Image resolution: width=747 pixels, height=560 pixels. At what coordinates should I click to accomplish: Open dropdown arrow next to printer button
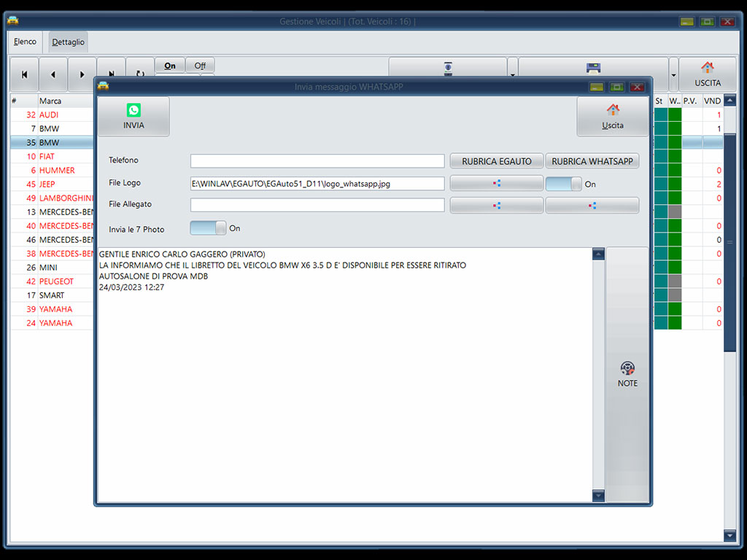pyautogui.click(x=673, y=75)
